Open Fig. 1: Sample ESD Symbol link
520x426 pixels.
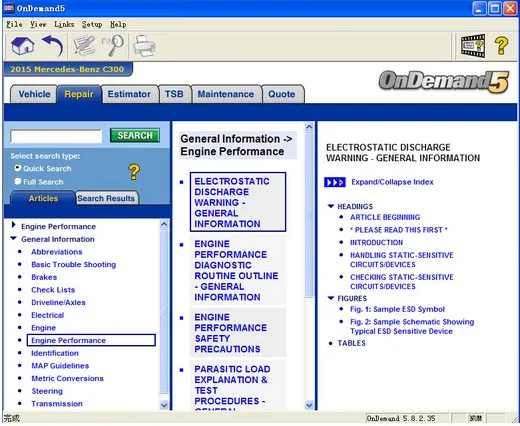point(397,309)
